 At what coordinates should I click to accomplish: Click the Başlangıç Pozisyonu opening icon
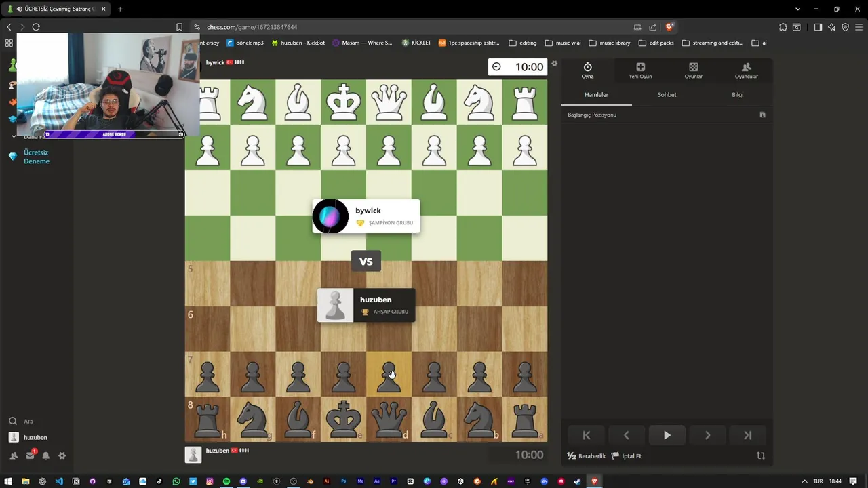point(762,115)
